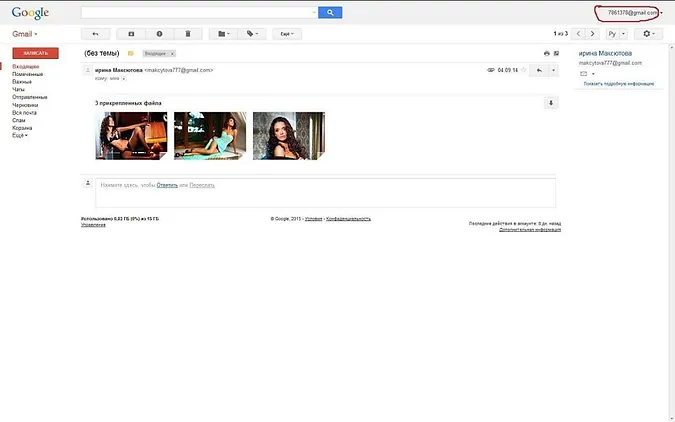The width and height of the screenshot is (675, 422).
Task: Open the Корзина folder
Action: [x=22, y=128]
